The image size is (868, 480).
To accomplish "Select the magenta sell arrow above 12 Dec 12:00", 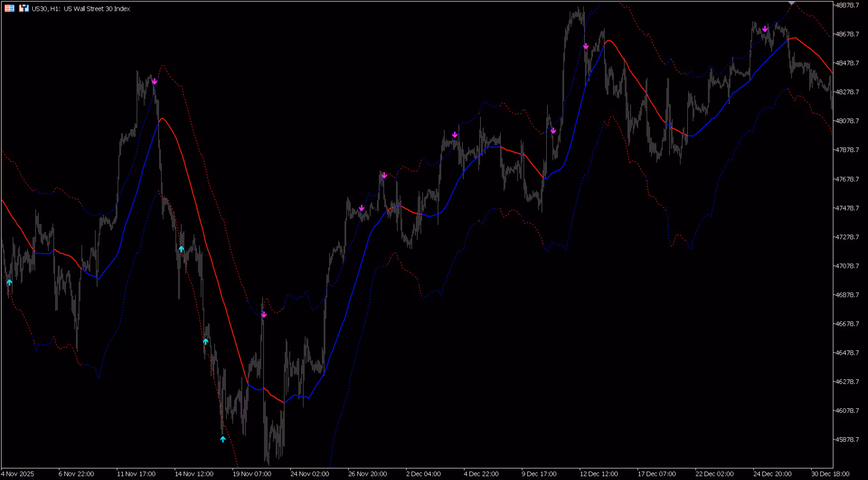I will (586, 46).
